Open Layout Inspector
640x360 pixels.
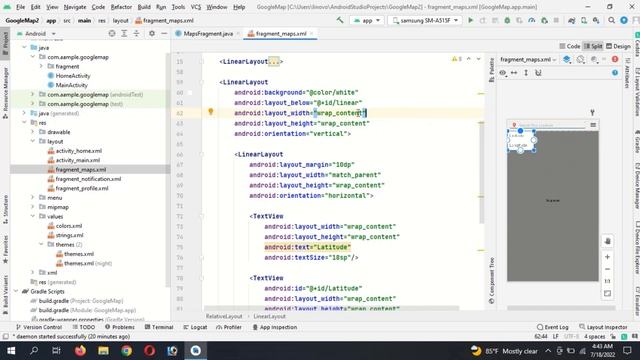coord(603,327)
